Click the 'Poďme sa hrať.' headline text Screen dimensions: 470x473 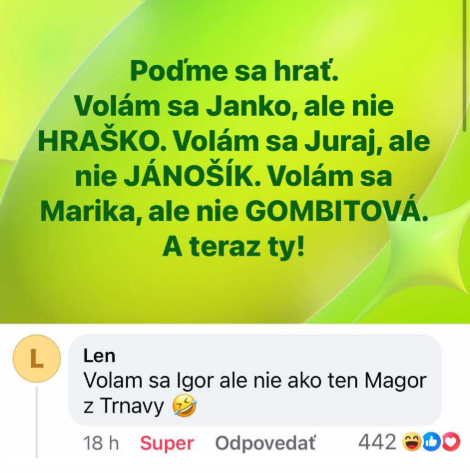pos(234,71)
